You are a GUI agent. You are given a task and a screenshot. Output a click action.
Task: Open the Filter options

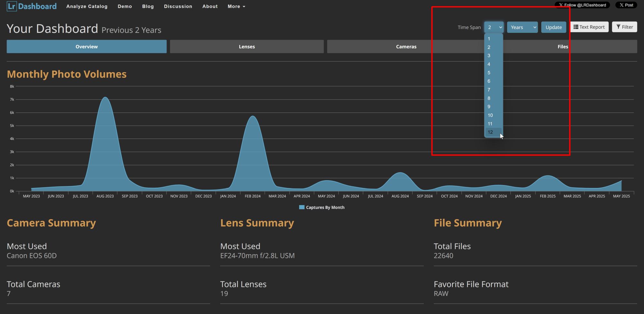click(x=624, y=27)
